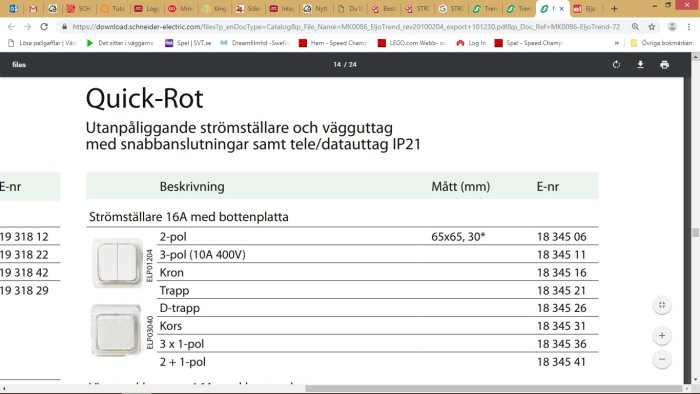Viewport: 700px width, 394px height.
Task: Switch to the Google 'STR' tab
Action: tap(451, 8)
